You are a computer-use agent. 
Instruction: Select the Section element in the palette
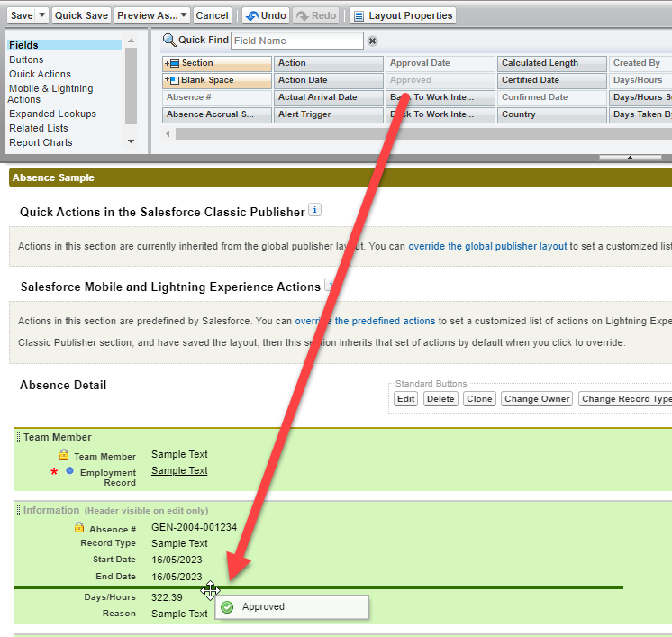point(216,64)
